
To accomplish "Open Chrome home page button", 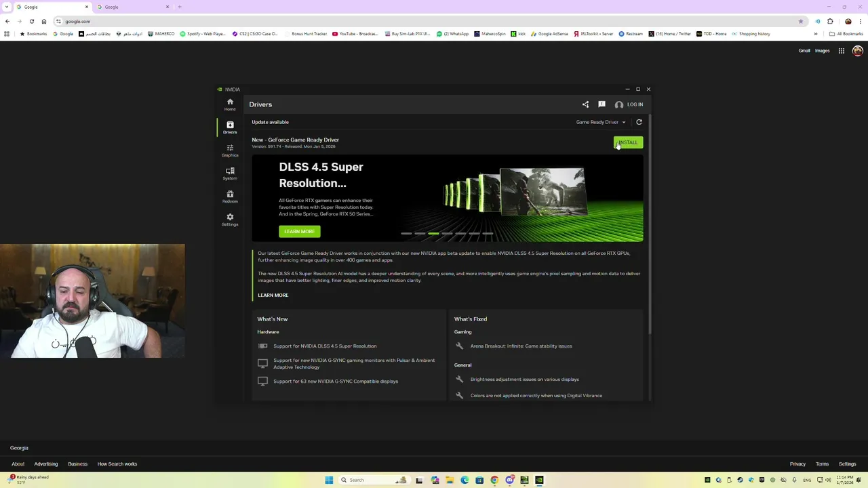I will click(x=44, y=22).
